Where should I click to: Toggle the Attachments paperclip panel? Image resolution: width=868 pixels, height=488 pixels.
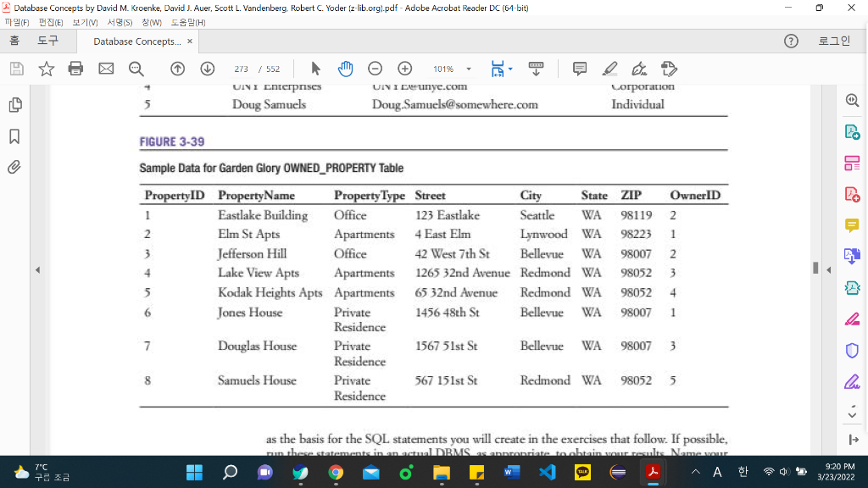[x=13, y=166]
